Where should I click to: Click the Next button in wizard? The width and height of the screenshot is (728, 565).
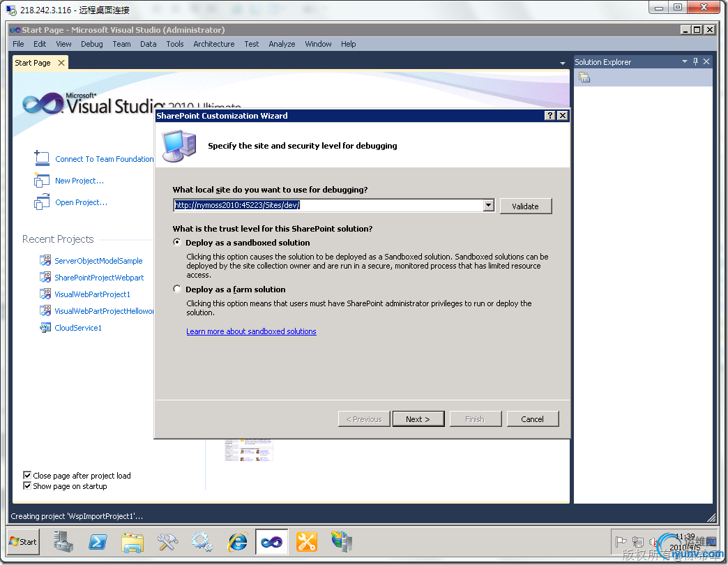coord(418,419)
